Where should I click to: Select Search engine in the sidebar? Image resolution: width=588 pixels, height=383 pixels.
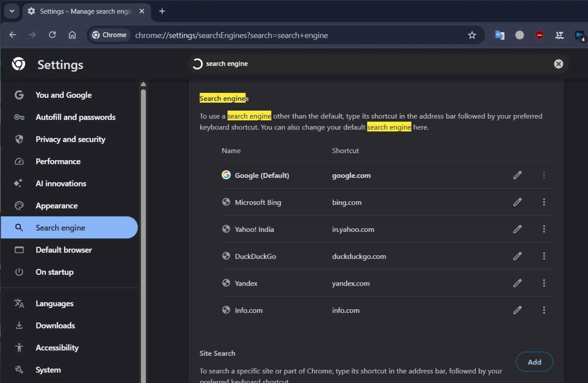coord(69,228)
